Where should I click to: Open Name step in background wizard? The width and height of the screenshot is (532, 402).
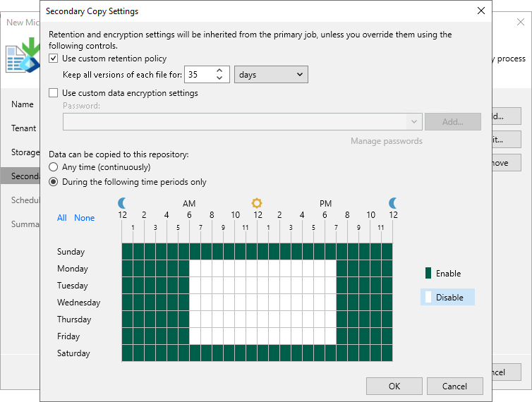(x=23, y=104)
